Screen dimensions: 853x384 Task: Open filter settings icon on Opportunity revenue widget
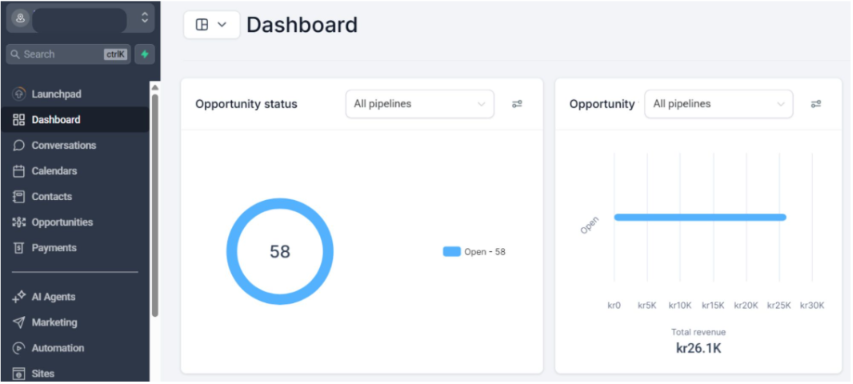815,104
